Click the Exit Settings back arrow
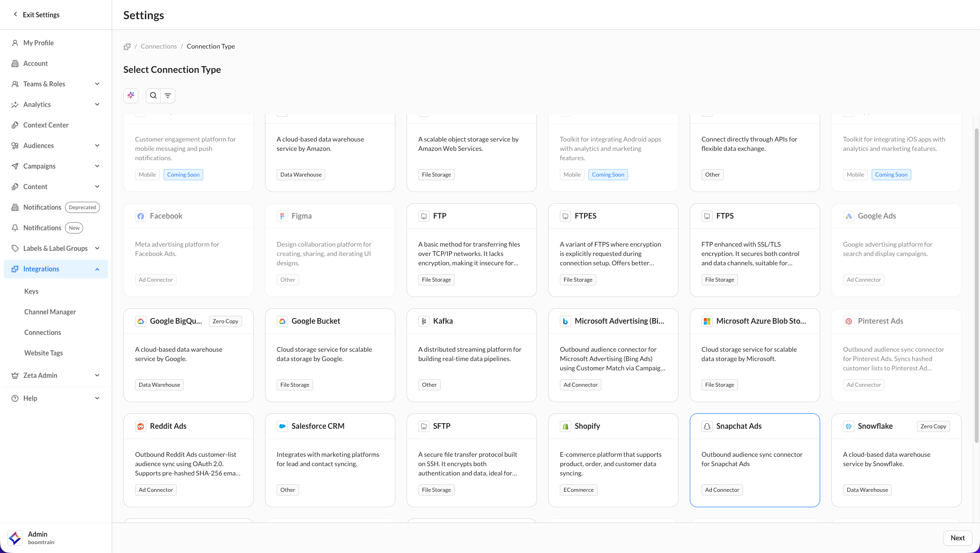The image size is (980, 553). point(15,14)
